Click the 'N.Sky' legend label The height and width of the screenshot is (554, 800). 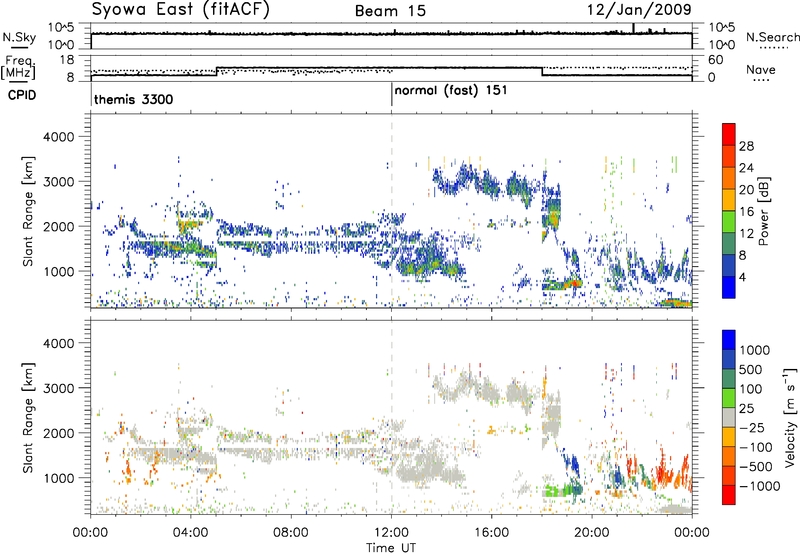(x=19, y=38)
